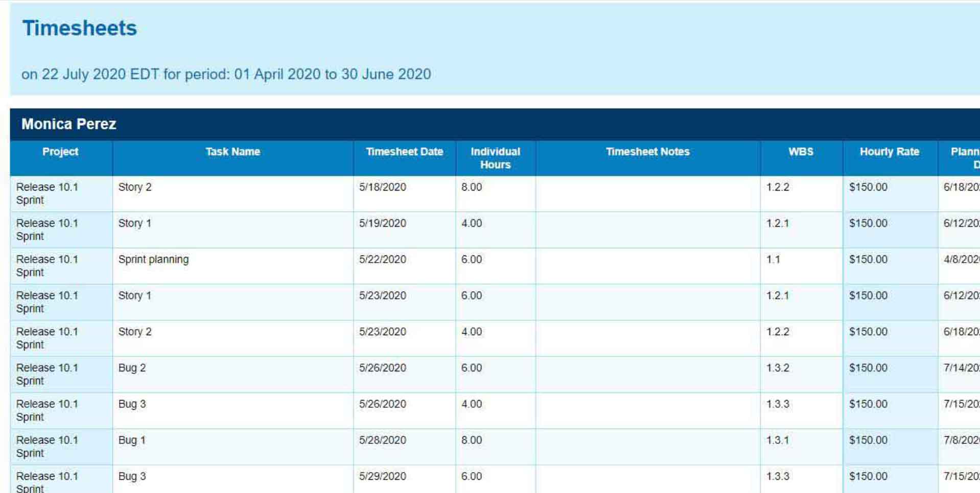Click the Timesheets report title
This screenshot has width=980, height=493.
[x=80, y=28]
